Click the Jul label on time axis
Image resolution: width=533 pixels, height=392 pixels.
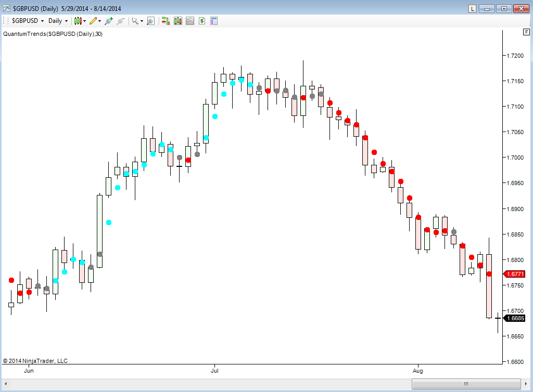(214, 371)
